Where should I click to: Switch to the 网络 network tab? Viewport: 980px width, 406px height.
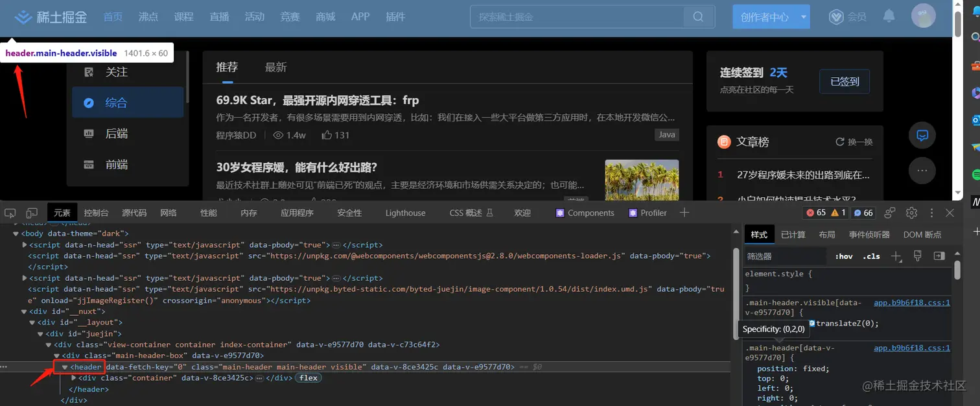pyautogui.click(x=169, y=213)
